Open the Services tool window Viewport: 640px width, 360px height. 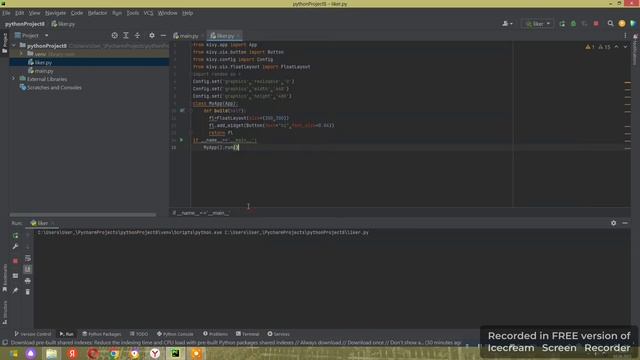tap(278, 334)
